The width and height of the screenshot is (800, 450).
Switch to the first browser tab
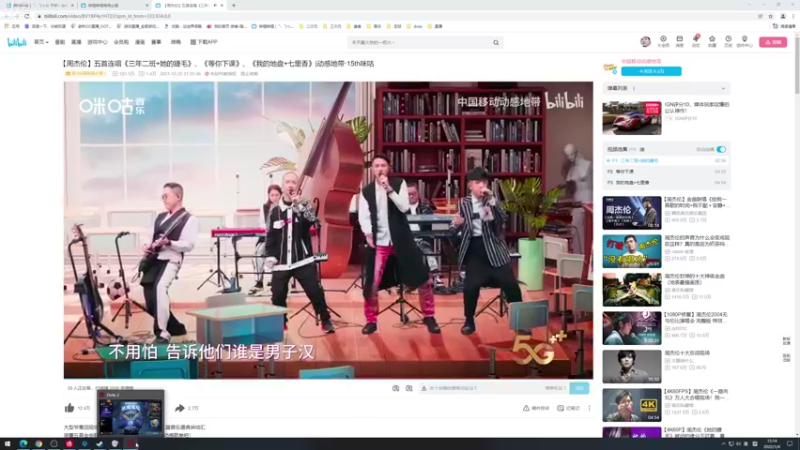click(x=39, y=5)
